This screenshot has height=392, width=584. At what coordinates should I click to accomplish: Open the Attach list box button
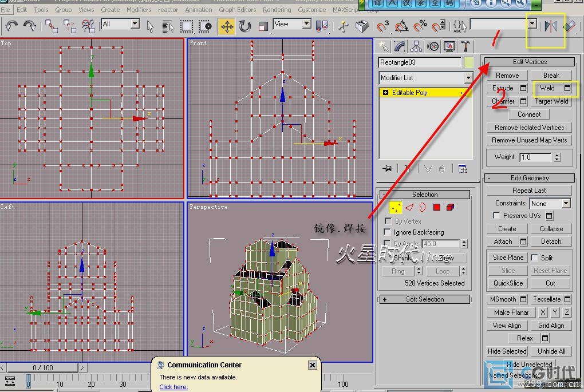point(523,241)
